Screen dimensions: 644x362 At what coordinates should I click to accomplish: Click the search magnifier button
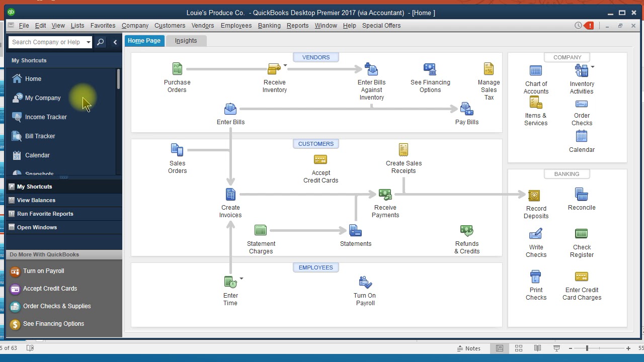100,42
